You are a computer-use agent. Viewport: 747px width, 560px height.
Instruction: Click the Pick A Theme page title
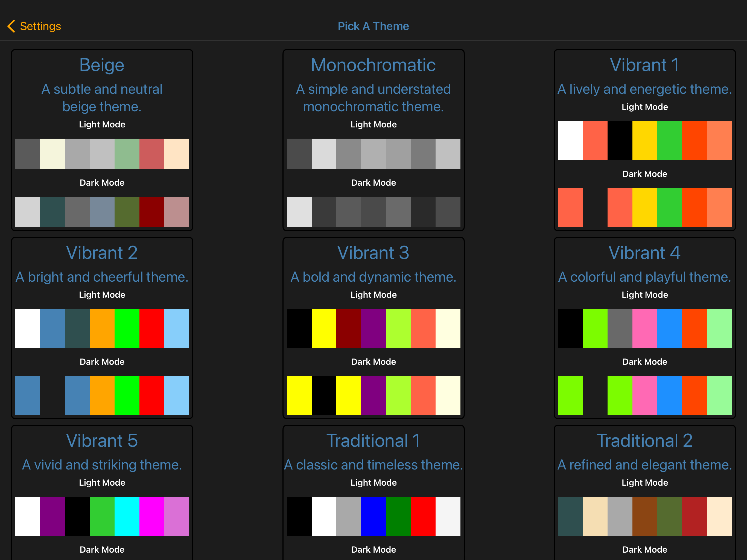coord(373,26)
